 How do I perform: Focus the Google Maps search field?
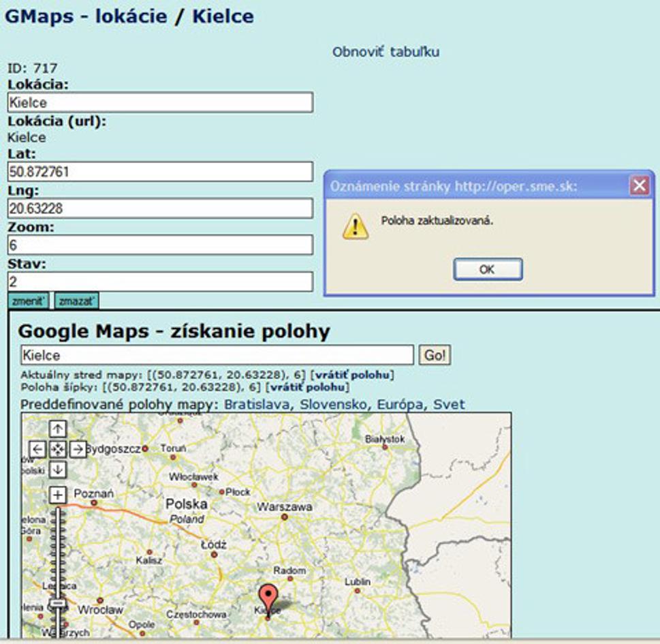coord(217,355)
